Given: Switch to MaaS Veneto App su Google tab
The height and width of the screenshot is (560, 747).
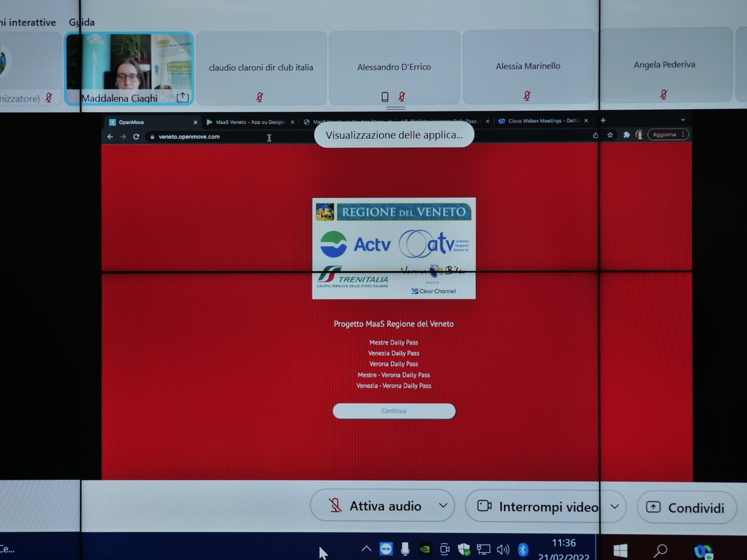Looking at the screenshot, I should tap(250, 122).
